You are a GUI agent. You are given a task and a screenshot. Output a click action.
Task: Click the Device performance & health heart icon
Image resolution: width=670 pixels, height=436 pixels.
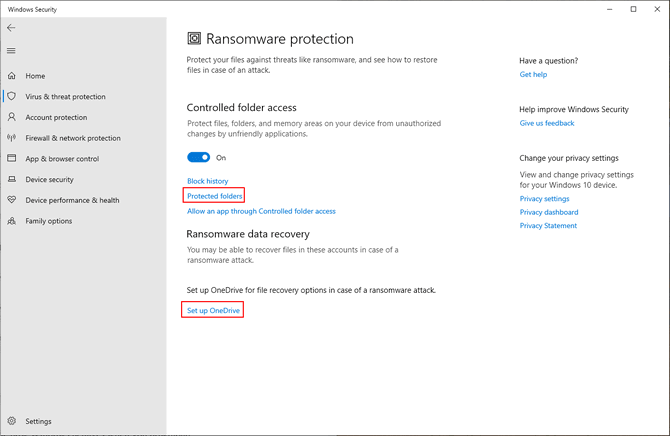12,200
